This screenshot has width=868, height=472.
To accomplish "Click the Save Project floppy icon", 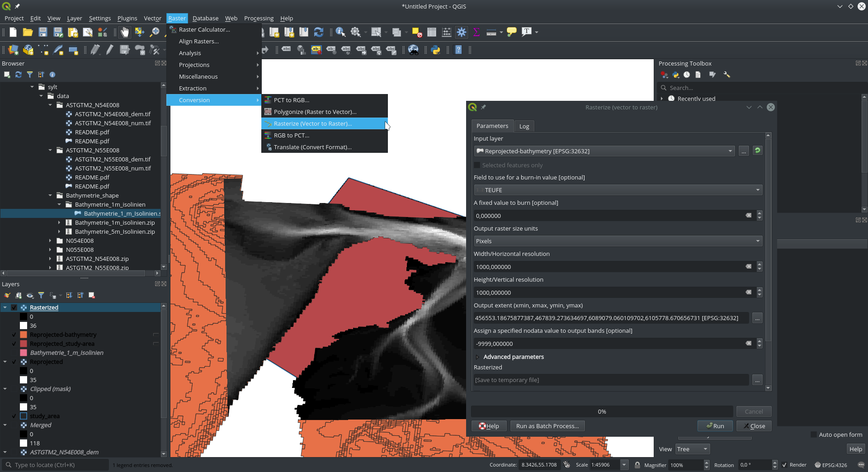I will pyautogui.click(x=43, y=32).
